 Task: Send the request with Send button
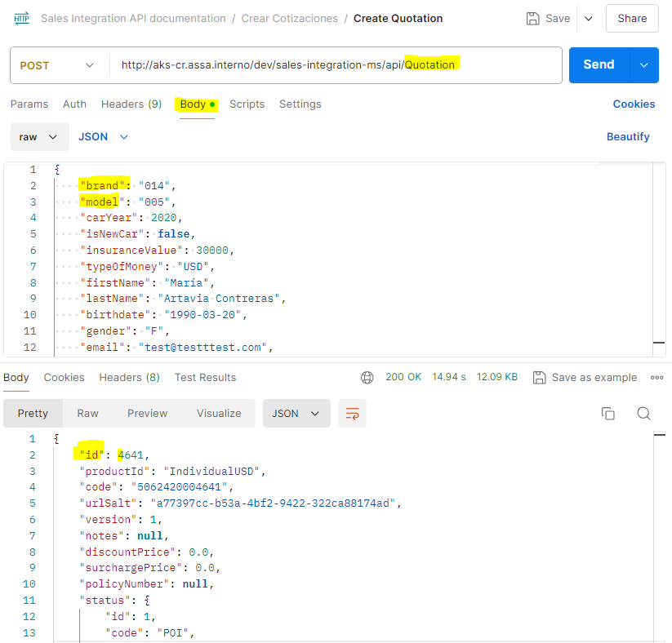coord(599,64)
